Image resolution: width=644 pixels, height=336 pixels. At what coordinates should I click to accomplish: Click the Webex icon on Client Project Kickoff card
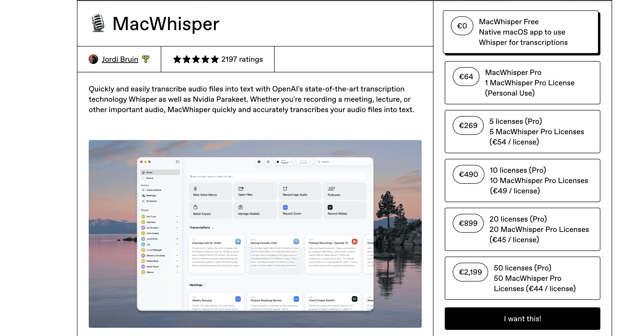click(354, 299)
